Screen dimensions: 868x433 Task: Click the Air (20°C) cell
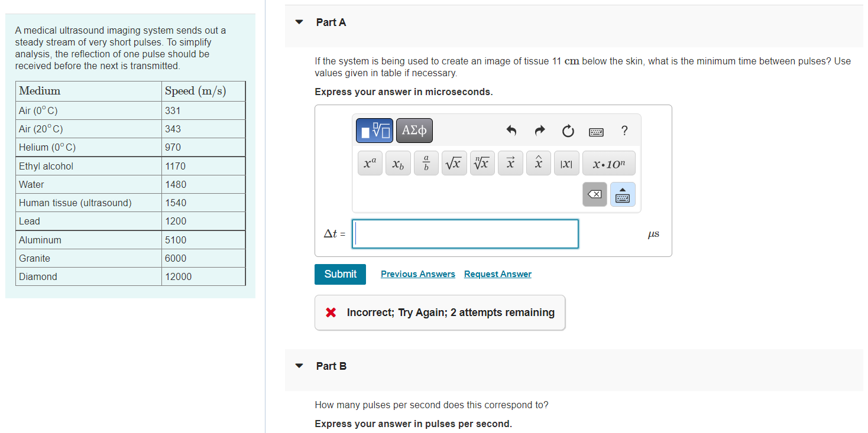click(89, 129)
